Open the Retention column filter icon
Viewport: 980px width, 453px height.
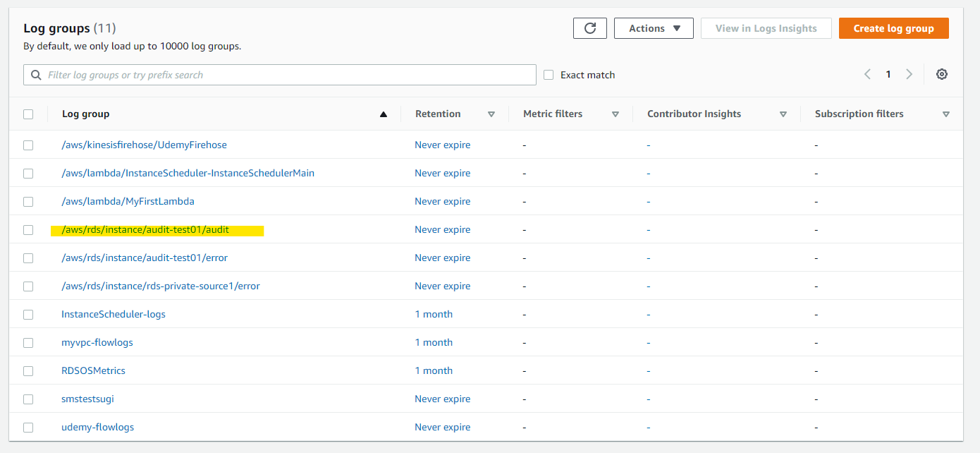[492, 114]
